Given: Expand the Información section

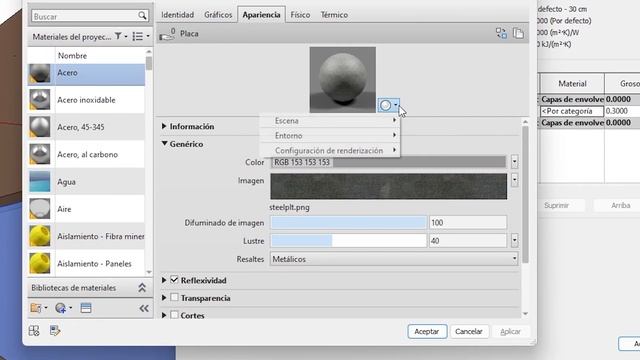Looking at the screenshot, I should (164, 127).
